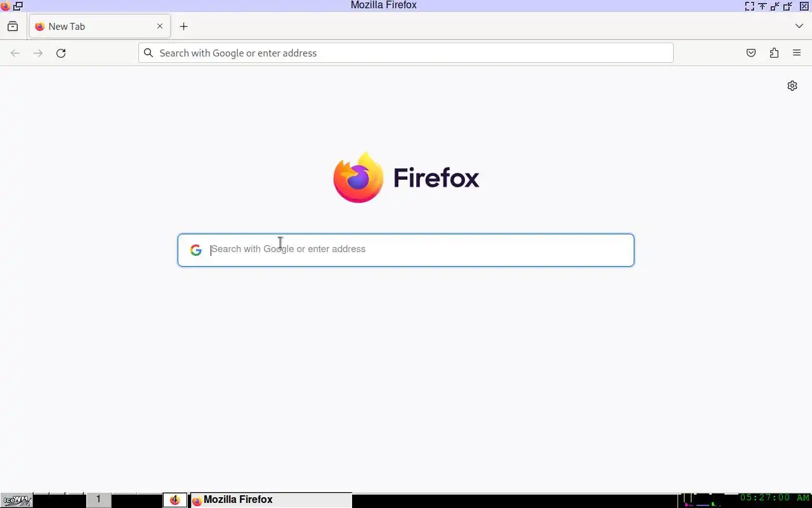Click the title bar window-list icon beside Firefox icon

(18, 6)
